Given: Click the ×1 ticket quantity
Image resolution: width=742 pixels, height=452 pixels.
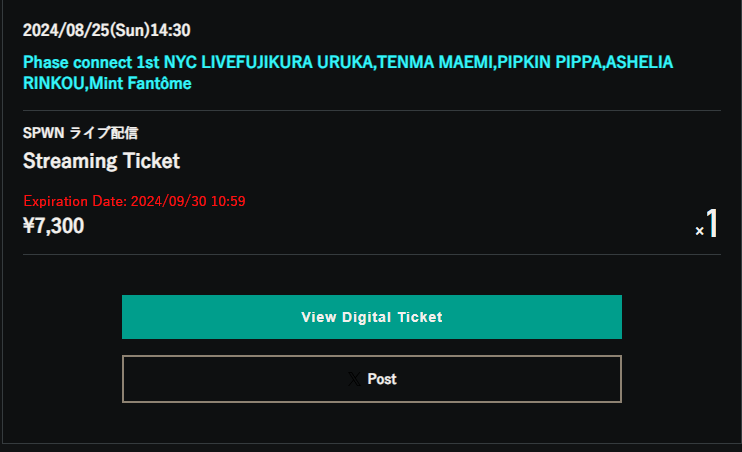Looking at the screenshot, I should coord(707,224).
